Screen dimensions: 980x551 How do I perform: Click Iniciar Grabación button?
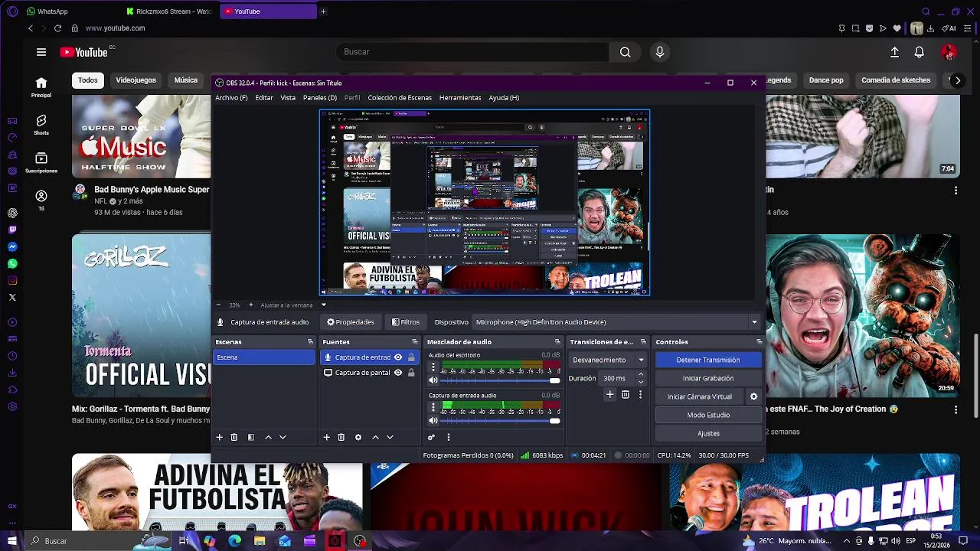pos(708,378)
